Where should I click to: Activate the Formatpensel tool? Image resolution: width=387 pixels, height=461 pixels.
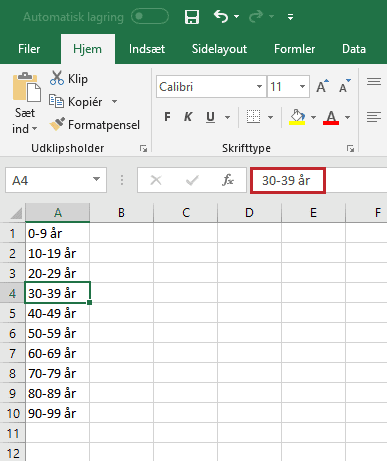(95, 125)
